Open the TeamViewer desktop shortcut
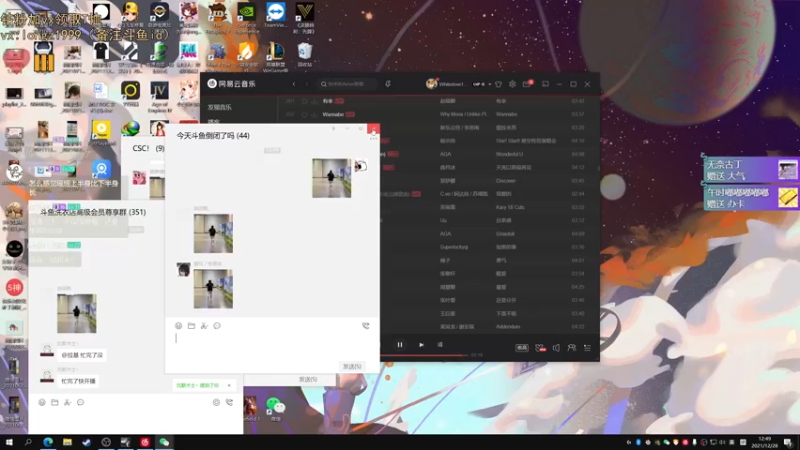This screenshot has height=450, width=800. click(276, 15)
